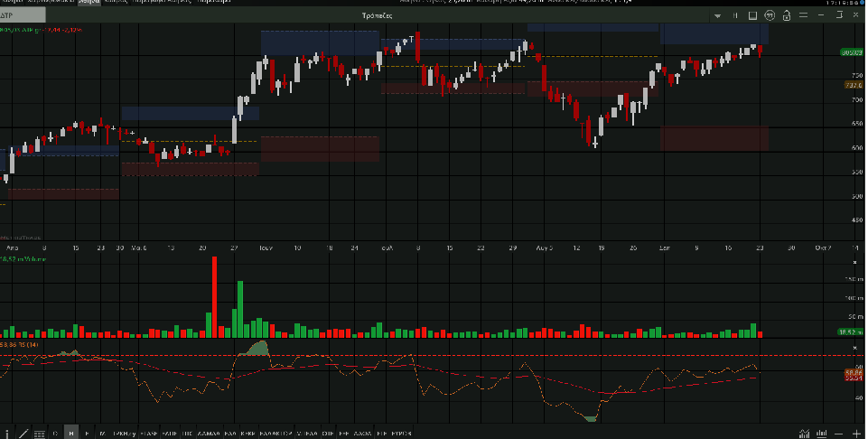
Task: Open the bar chart icon at bottom right
Action: [822, 434]
